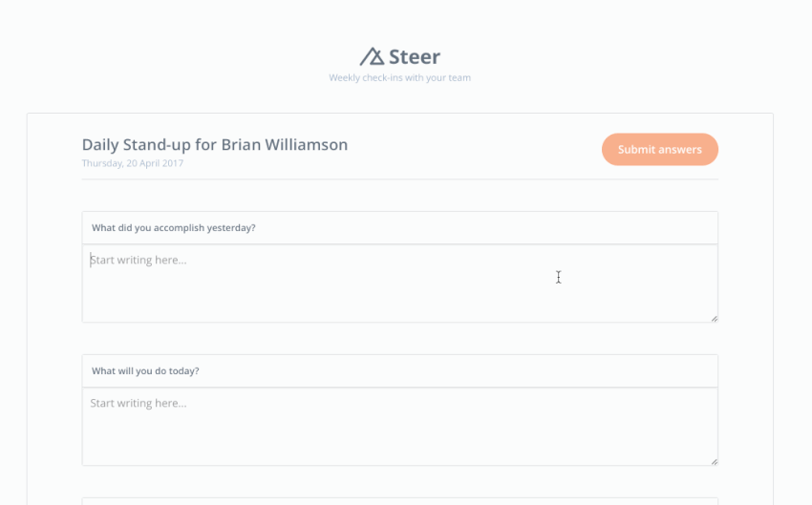812x505 pixels.
Task: Grab the resize grip of today's answer box
Action: click(714, 461)
